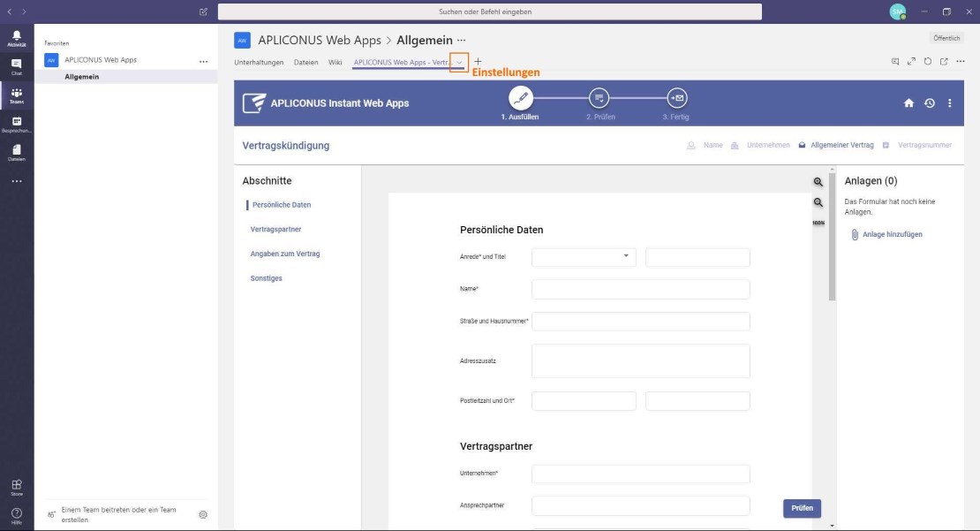980x531 pixels.
Task: Zoom out the form with magnifier minus
Action: click(818, 202)
